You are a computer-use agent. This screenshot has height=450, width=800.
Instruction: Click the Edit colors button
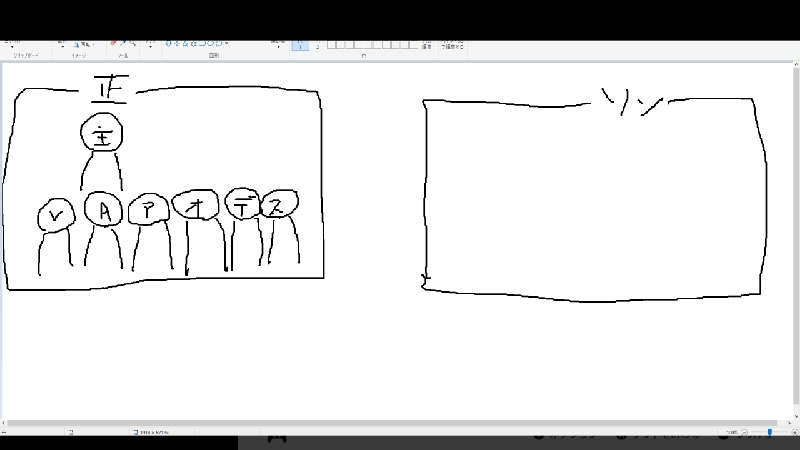427,45
